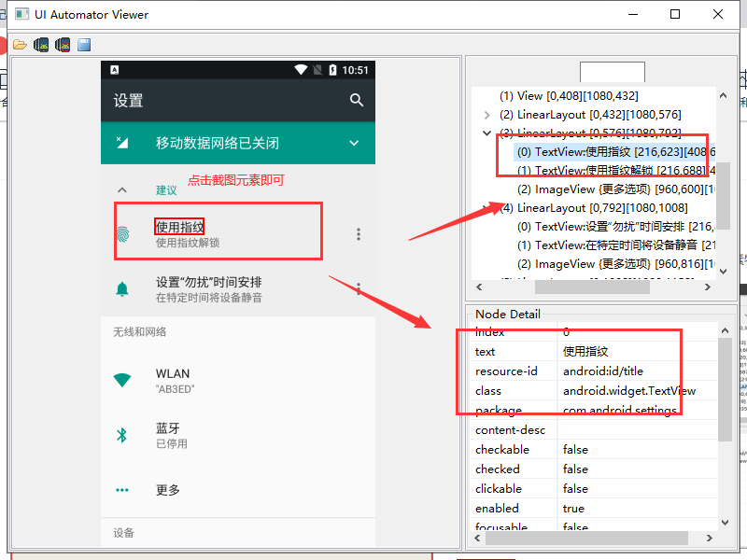The image size is (747, 560).
Task: Expand the 移动数据网络已关闭 banner chevron
Action: pos(354,143)
